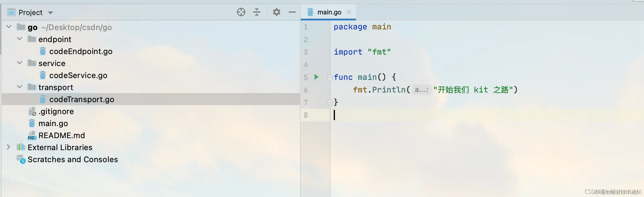The width and height of the screenshot is (644, 197).
Task: Collapse the transport folder chevron
Action: point(20,87)
